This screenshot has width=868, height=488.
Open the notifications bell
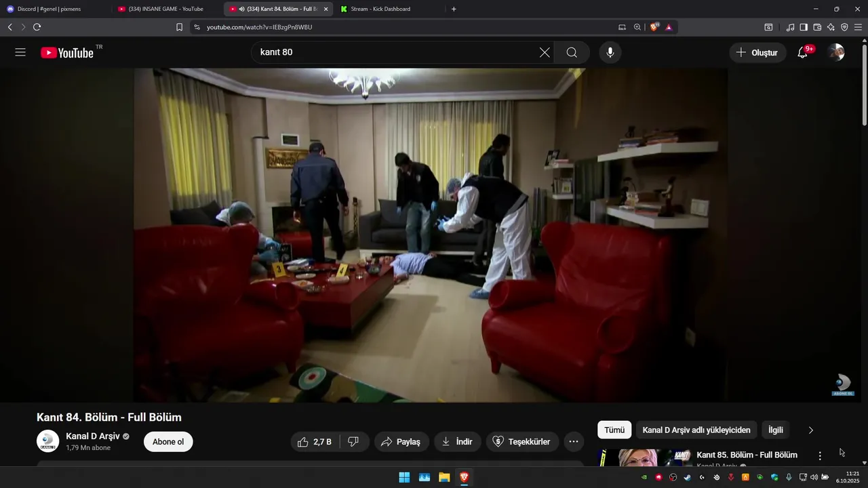tap(803, 52)
